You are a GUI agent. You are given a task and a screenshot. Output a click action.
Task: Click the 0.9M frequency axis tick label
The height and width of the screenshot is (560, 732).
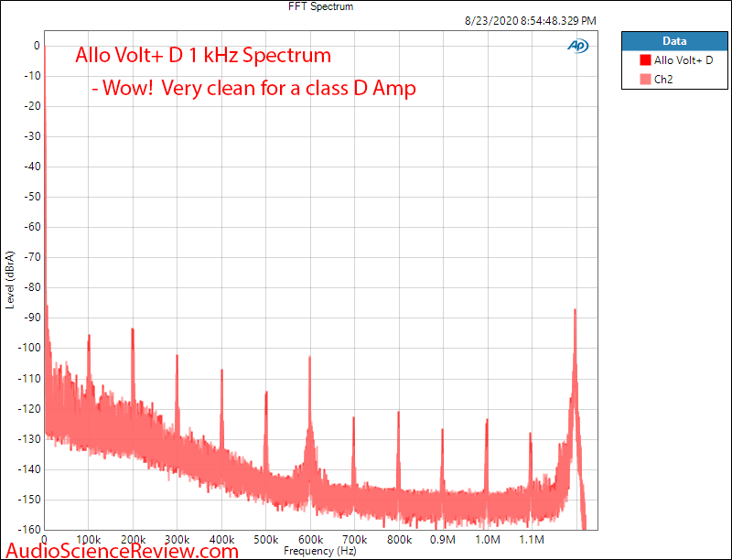(x=443, y=540)
